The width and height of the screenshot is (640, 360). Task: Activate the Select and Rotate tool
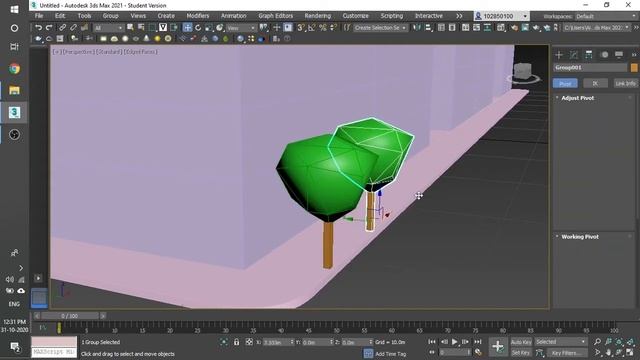[198, 27]
